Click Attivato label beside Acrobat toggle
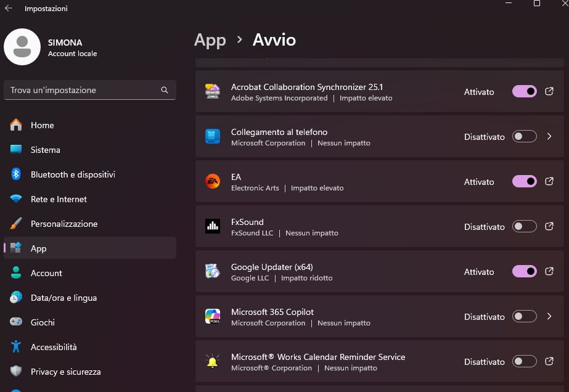569x392 pixels. coord(478,92)
